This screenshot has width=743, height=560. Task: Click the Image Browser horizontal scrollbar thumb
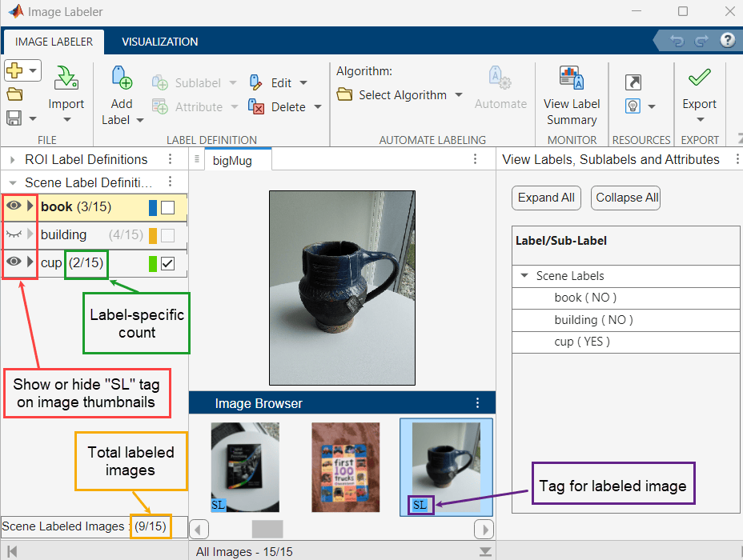click(267, 530)
